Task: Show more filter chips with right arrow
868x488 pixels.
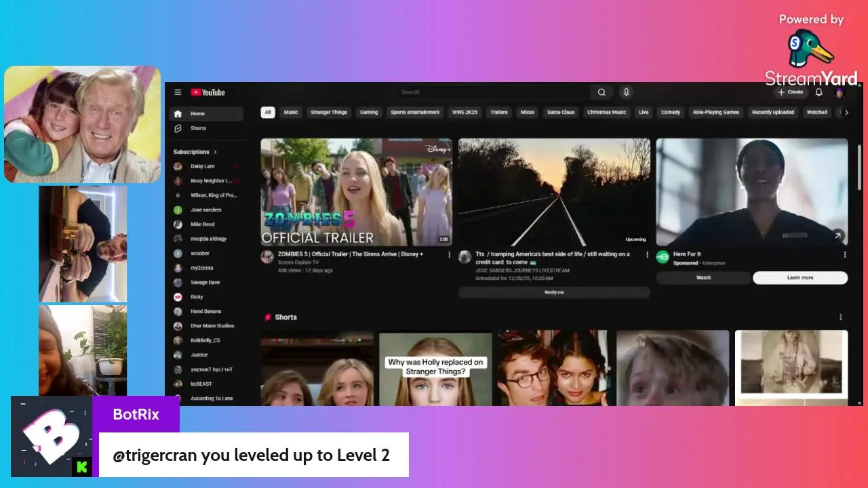Action: [x=846, y=113]
